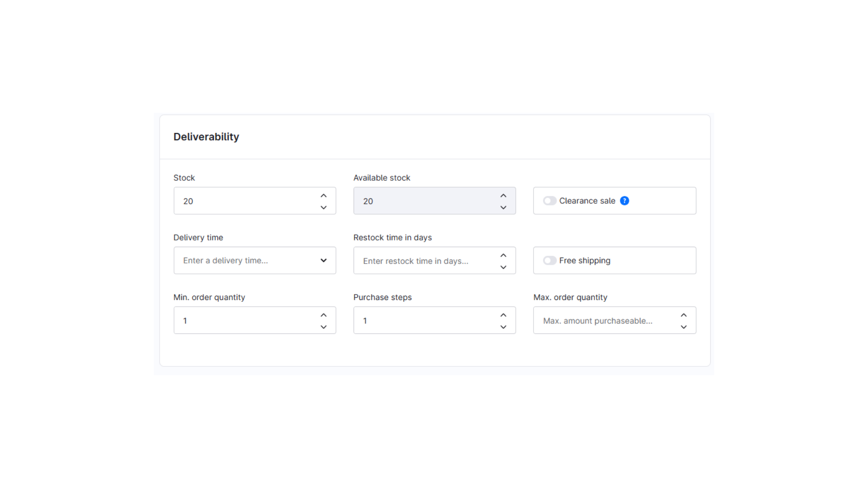This screenshot has height=488, width=868.
Task: Click the Max. amount purchaseable field
Action: [x=606, y=320]
